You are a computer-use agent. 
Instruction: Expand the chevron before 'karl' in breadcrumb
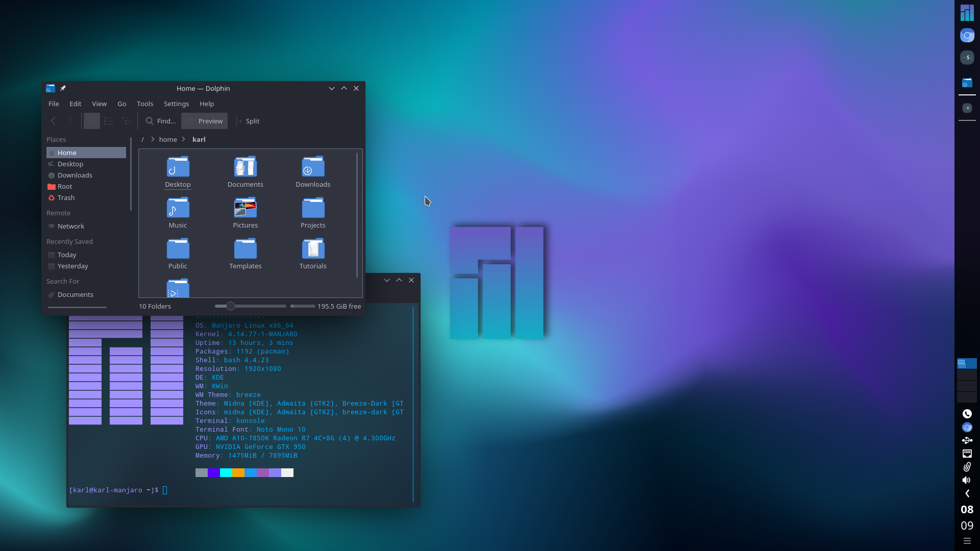(x=184, y=139)
